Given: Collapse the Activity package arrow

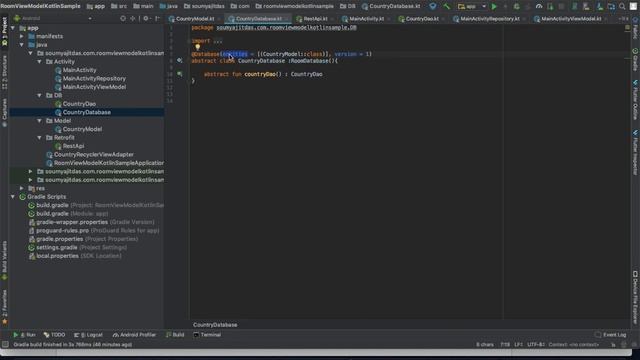Looking at the screenshot, I should coord(40,62).
